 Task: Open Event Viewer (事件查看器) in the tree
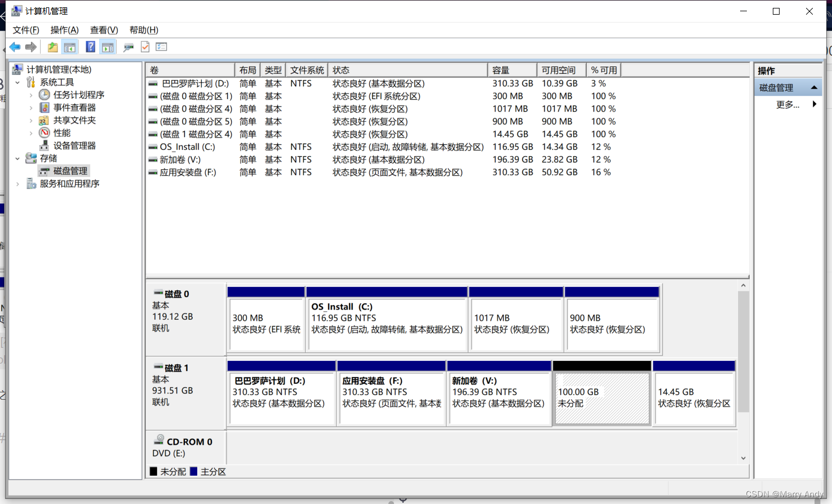coord(74,108)
